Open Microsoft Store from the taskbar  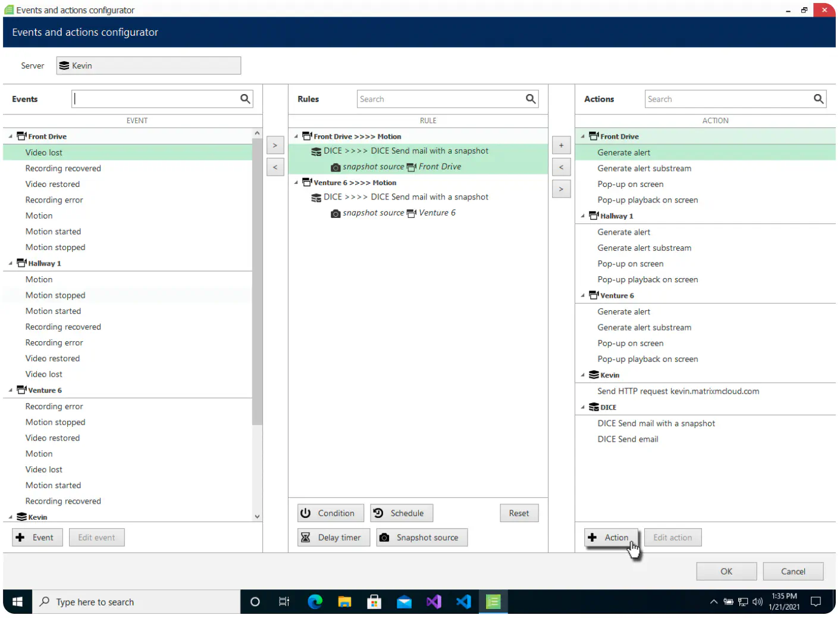point(374,602)
